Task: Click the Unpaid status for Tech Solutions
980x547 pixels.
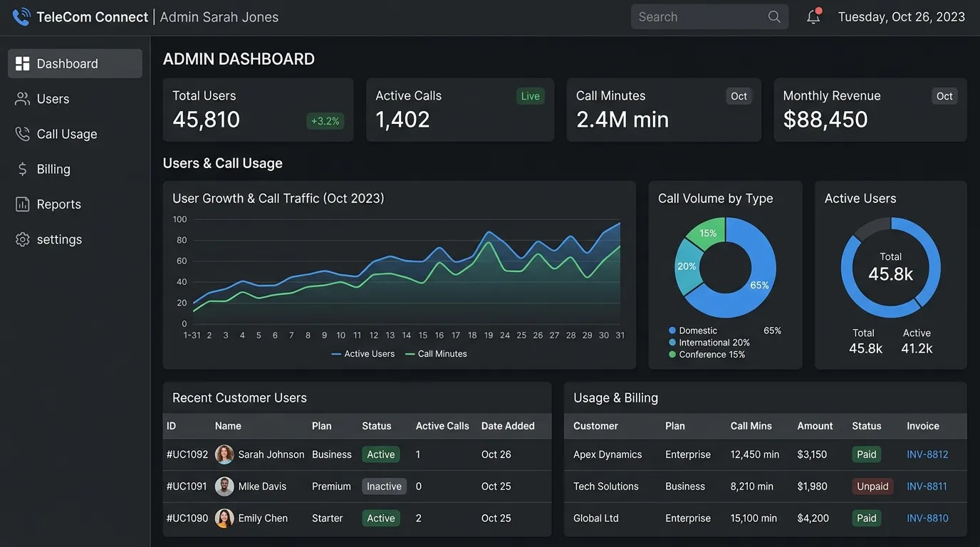Action: 872,486
